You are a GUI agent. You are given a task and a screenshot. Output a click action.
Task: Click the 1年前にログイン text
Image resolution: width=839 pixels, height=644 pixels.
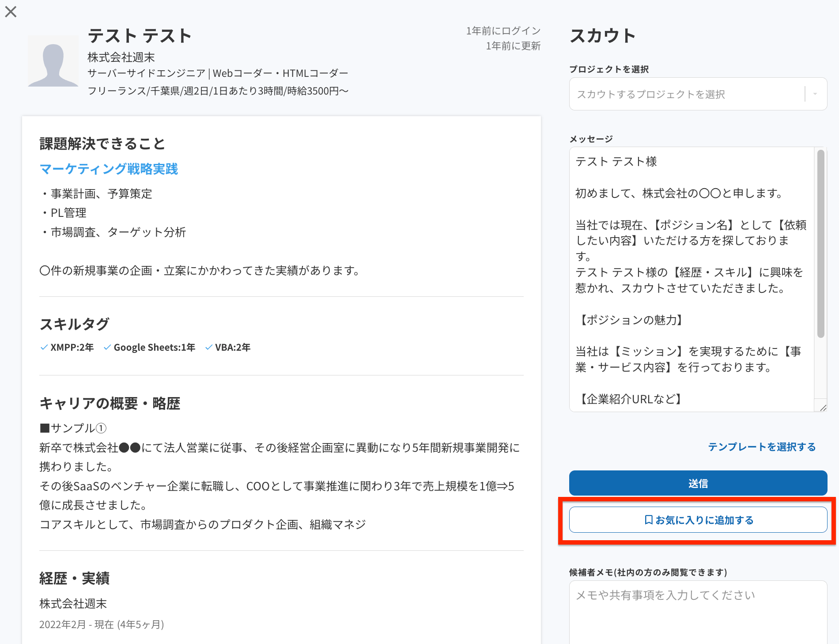click(503, 31)
